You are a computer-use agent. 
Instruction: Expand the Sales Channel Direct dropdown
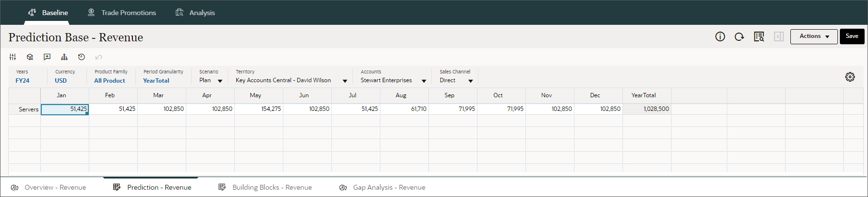(470, 81)
